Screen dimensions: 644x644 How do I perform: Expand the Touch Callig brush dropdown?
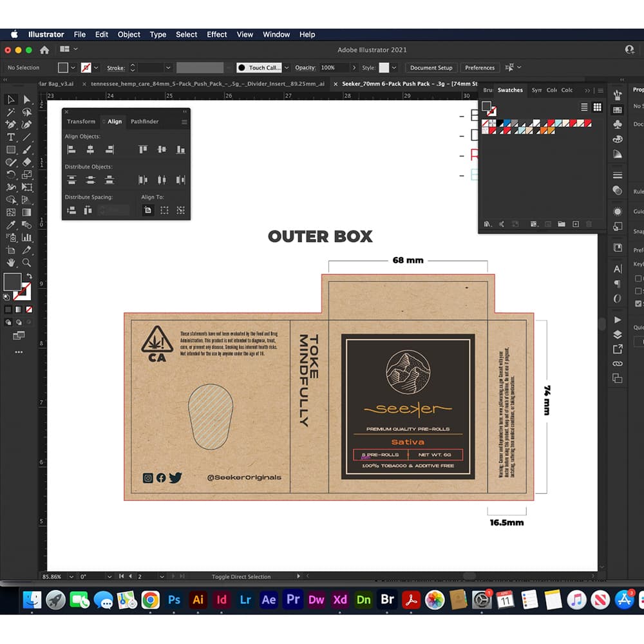pyautogui.click(x=286, y=68)
